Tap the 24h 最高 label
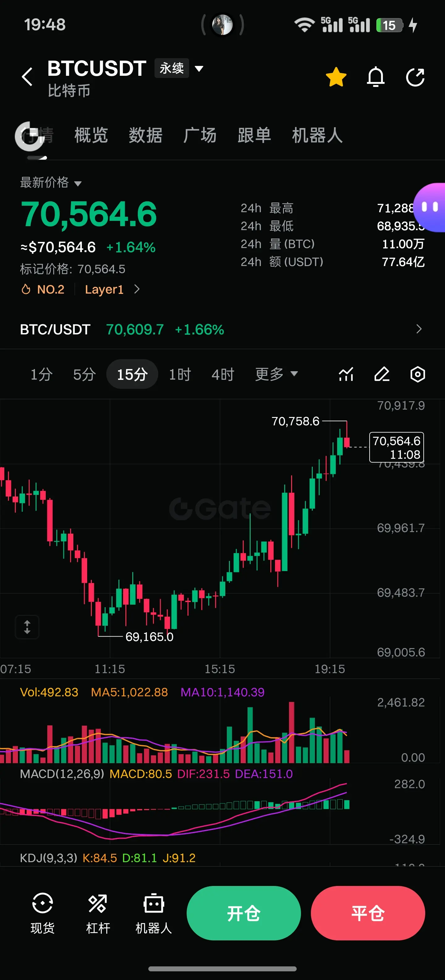Viewport: 445px width, 980px height. (x=267, y=208)
